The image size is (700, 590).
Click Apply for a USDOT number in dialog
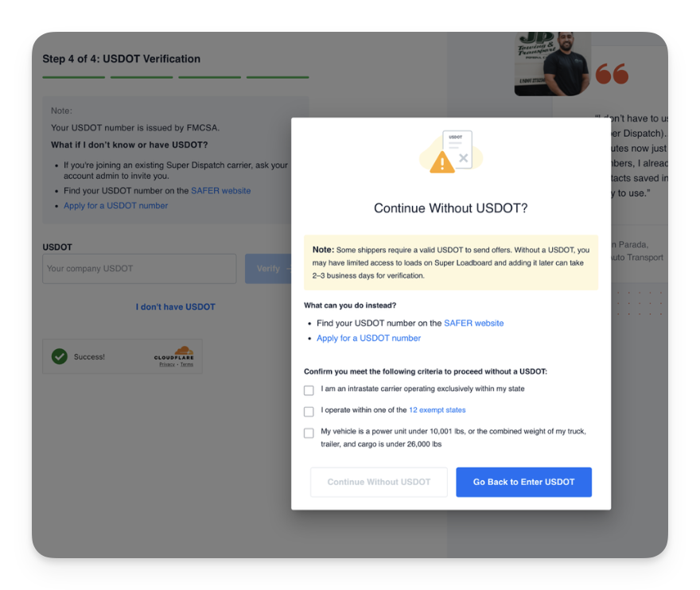coord(369,338)
